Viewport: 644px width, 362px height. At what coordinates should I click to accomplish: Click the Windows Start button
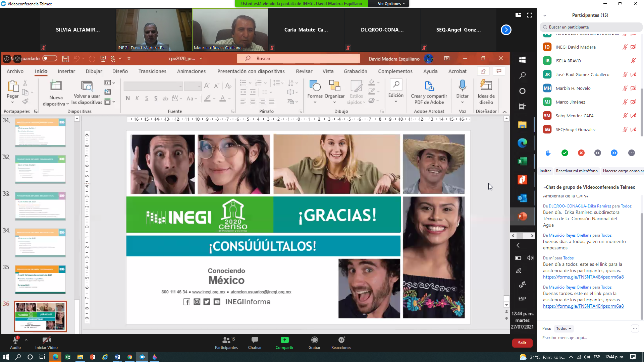[6, 357]
